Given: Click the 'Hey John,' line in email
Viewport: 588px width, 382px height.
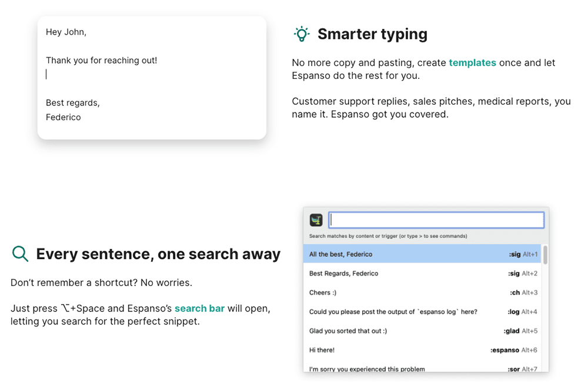Looking at the screenshot, I should 66,32.
